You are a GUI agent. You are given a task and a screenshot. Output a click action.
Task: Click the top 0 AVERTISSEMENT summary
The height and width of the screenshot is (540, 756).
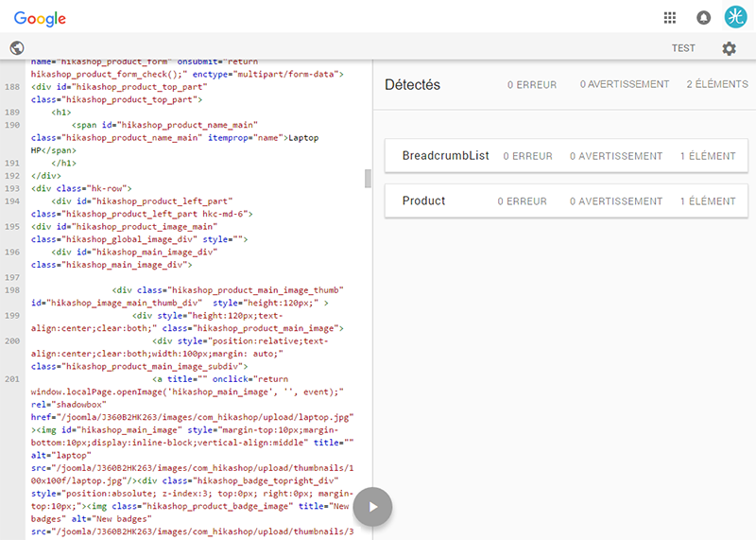[625, 84]
